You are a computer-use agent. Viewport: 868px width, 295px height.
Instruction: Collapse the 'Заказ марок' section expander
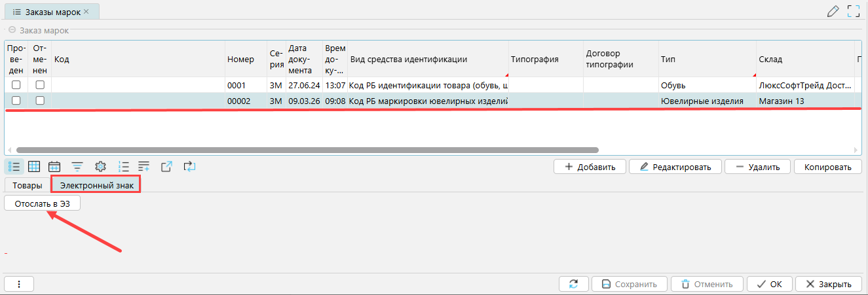point(12,30)
